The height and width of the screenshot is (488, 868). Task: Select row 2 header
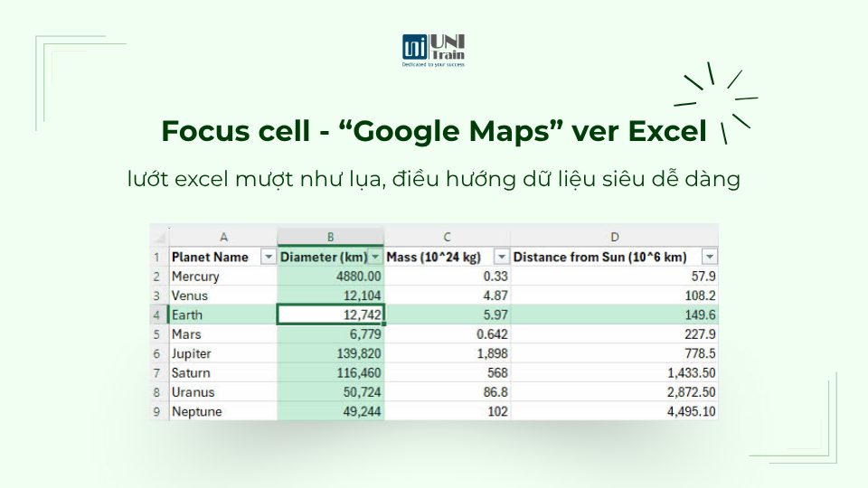159,277
